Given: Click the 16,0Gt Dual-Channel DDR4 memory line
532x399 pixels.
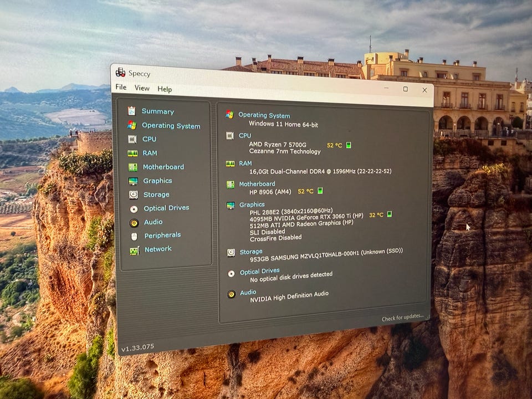Looking at the screenshot, I should [x=320, y=171].
